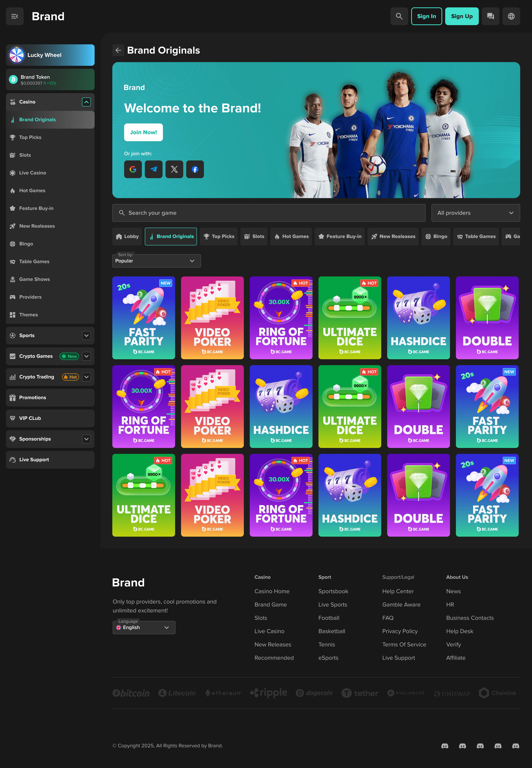Switch to the New Realeases tab
The image size is (532, 768).
click(393, 236)
